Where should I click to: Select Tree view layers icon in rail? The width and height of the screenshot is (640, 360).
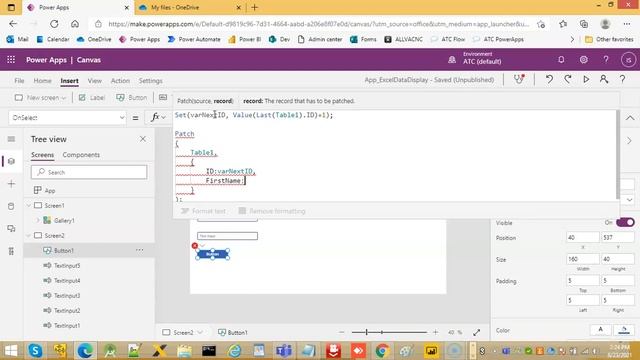pos(11,161)
